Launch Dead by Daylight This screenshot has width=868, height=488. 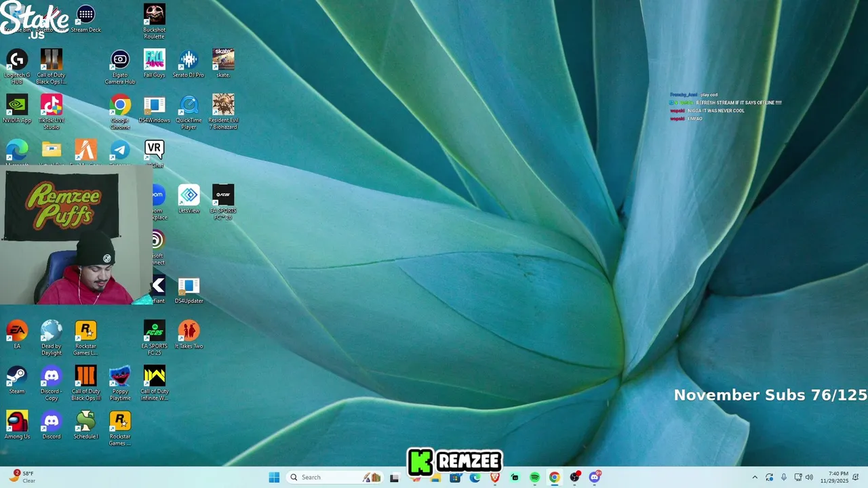[52, 339]
